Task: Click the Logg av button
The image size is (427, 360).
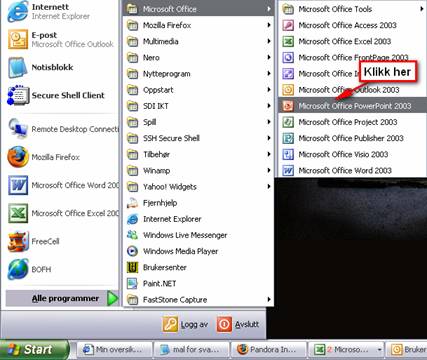Action: click(185, 324)
